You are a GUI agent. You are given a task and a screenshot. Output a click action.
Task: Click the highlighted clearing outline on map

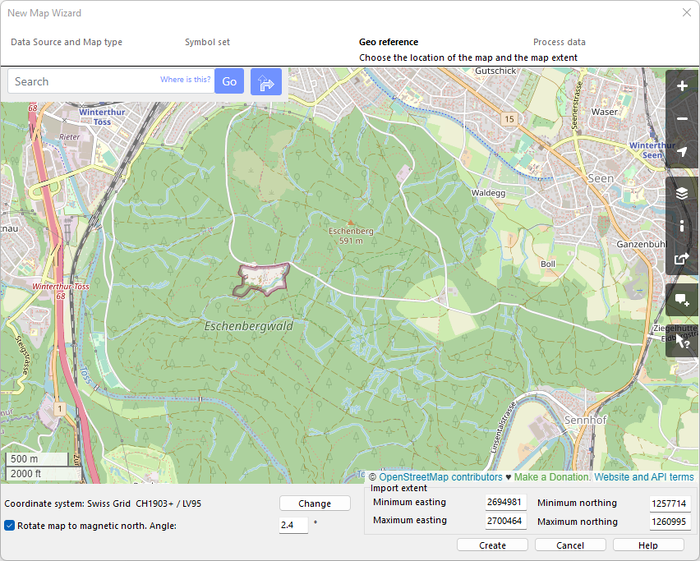pos(262,280)
